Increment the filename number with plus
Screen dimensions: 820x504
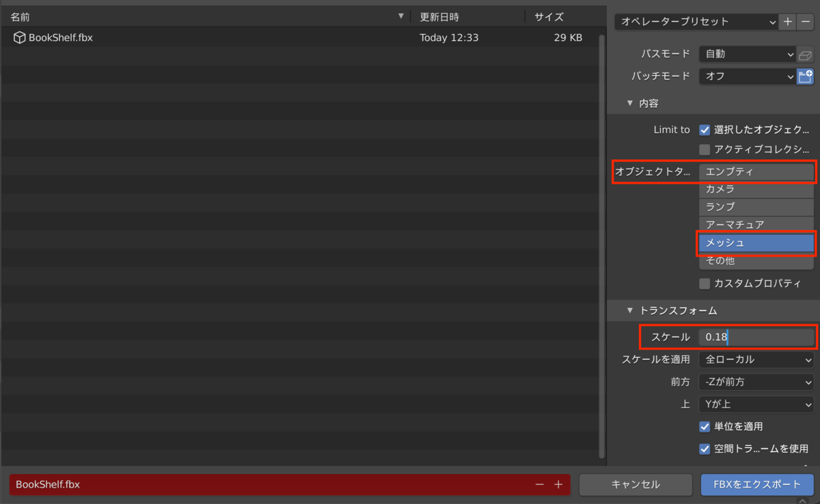(x=558, y=484)
